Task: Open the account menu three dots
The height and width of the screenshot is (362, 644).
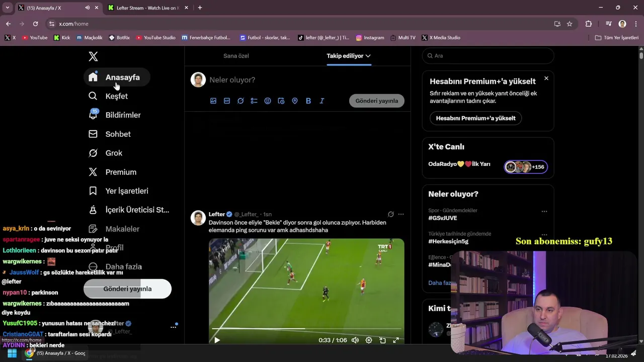Action: click(x=174, y=327)
